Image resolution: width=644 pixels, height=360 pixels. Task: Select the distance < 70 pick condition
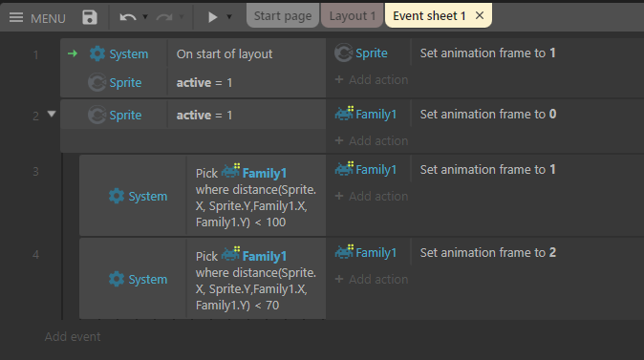pyautogui.click(x=255, y=281)
